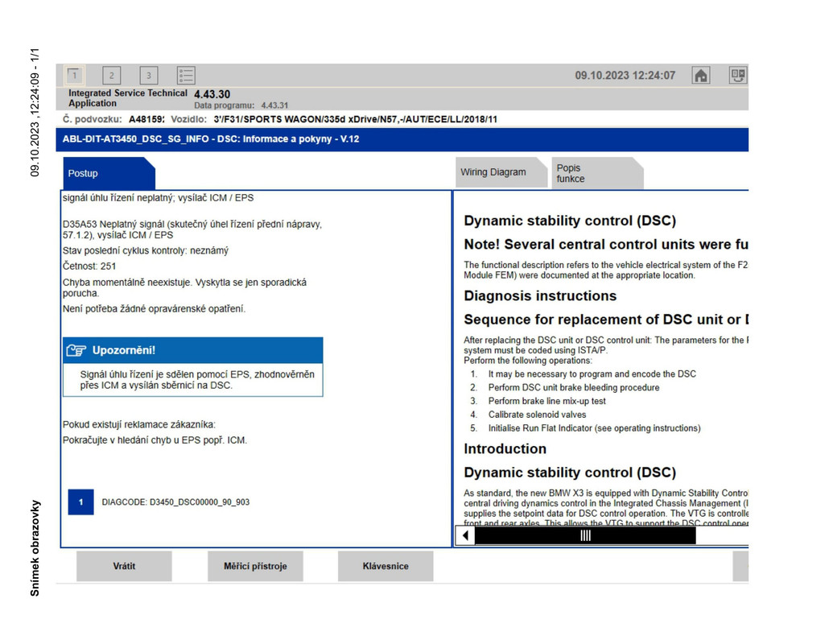Click the 'Introduction' heading
The width and height of the screenshot is (833, 644).
pyautogui.click(x=505, y=449)
